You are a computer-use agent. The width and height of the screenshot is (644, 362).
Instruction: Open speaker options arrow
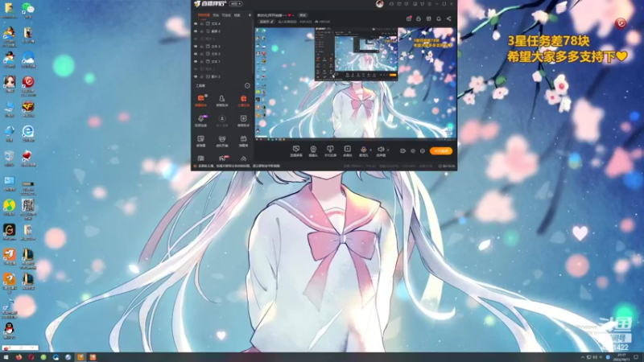(388, 150)
